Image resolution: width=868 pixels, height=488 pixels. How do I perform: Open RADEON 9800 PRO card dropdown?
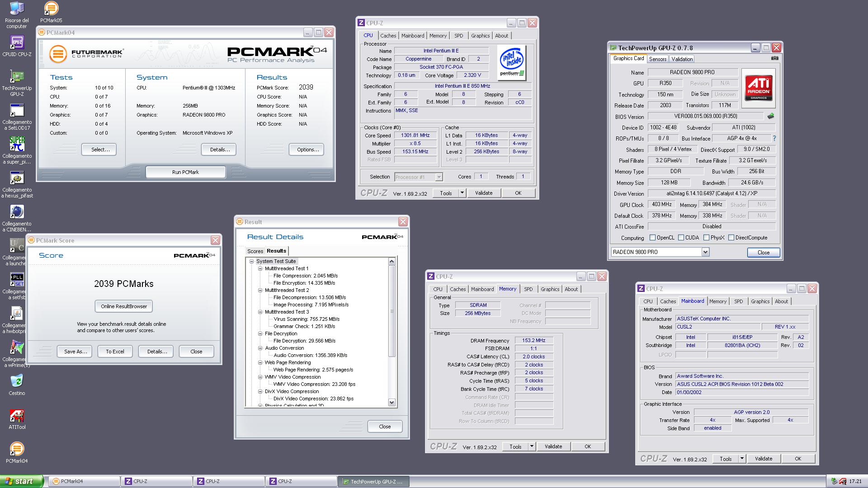[x=705, y=252]
